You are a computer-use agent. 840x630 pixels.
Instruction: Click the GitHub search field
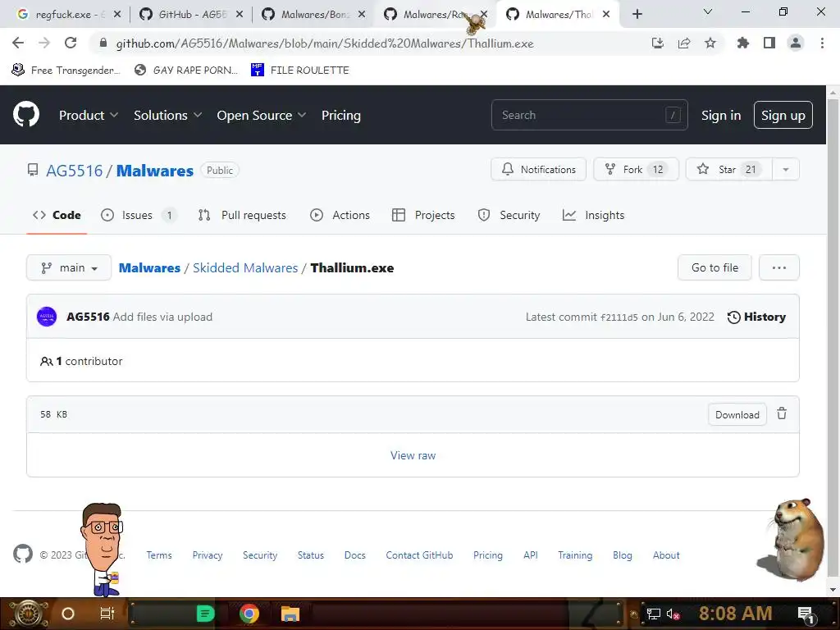click(589, 115)
